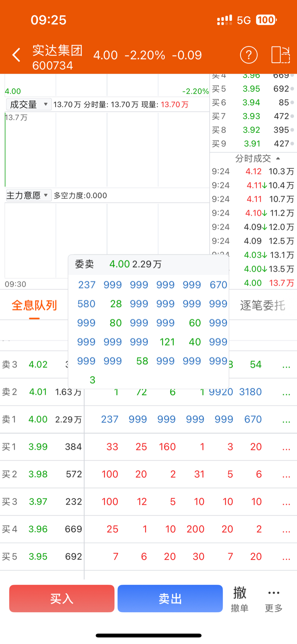Tap the stock code 600734
This screenshot has width=297, height=644.
(x=53, y=65)
